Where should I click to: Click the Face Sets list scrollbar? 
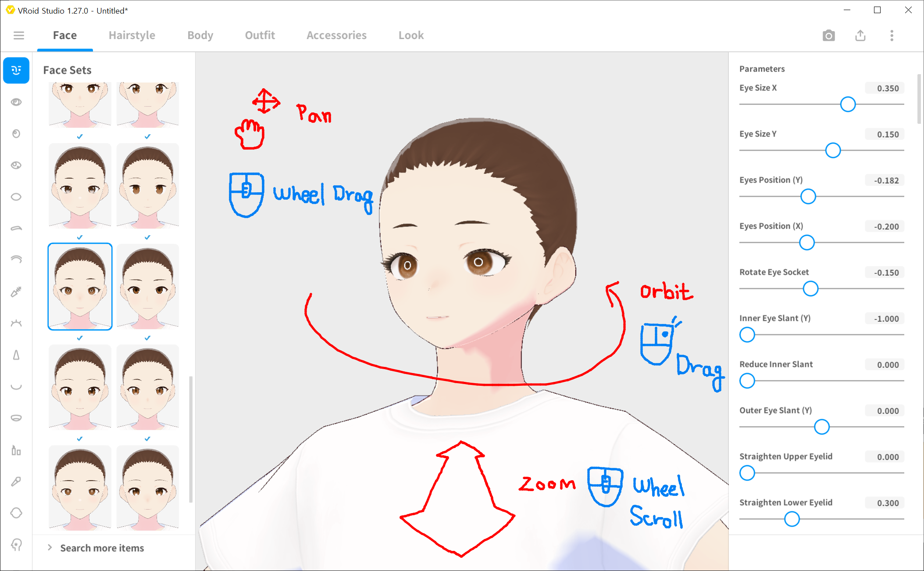pyautogui.click(x=191, y=439)
